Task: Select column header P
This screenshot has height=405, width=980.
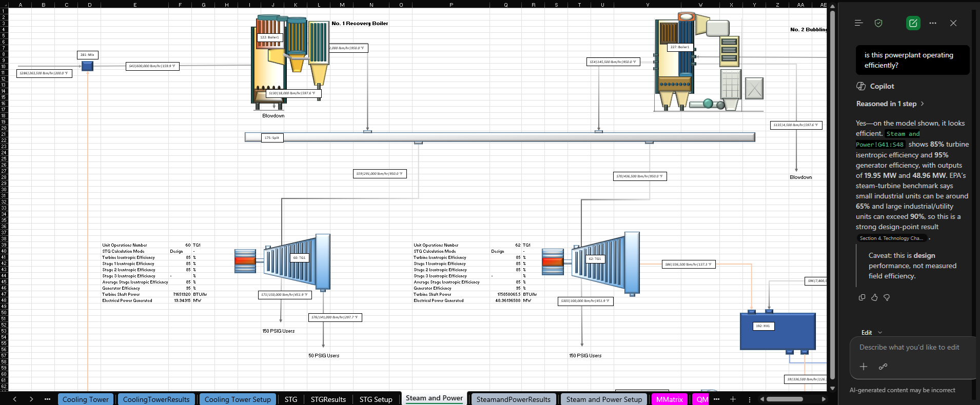Action: pyautogui.click(x=451, y=5)
